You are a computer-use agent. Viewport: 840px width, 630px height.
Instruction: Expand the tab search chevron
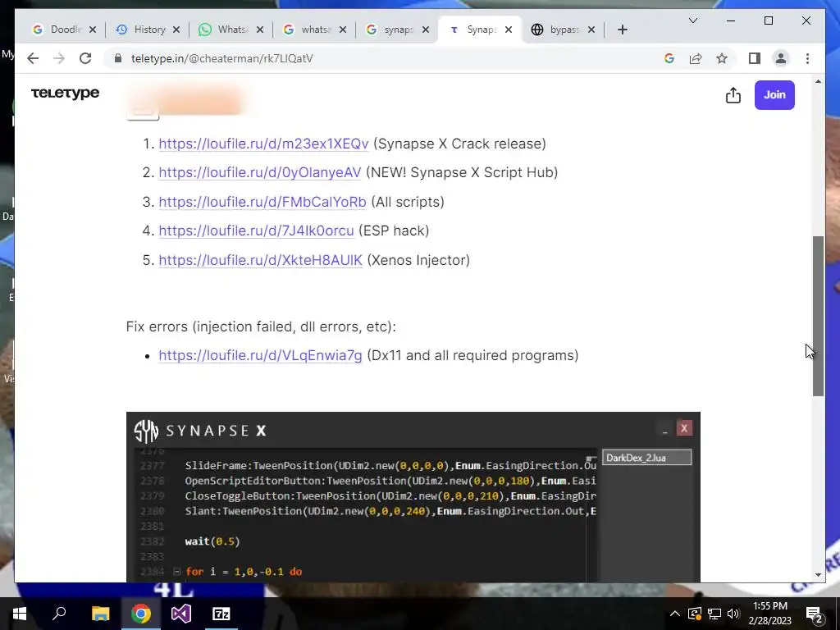692,21
